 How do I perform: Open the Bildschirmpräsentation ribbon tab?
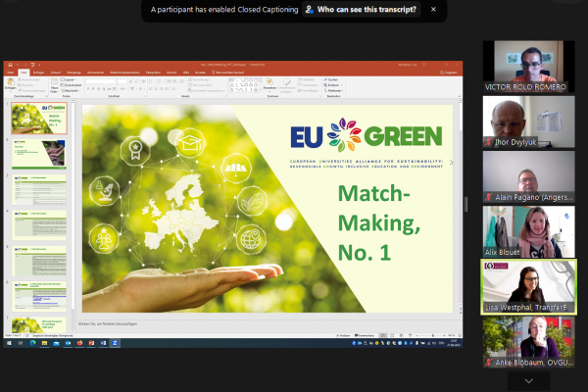(124, 73)
